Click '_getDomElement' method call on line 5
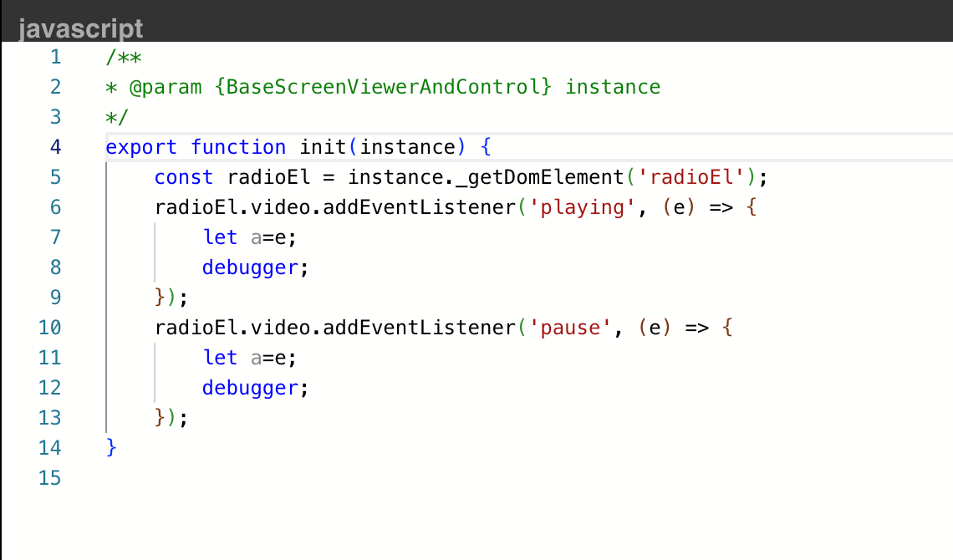 540,176
